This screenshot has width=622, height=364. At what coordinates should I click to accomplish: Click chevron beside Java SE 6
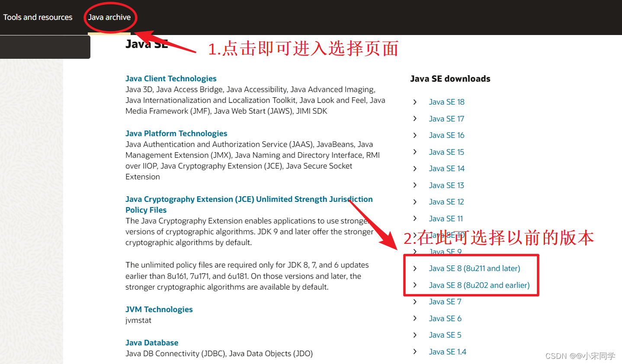tap(415, 318)
